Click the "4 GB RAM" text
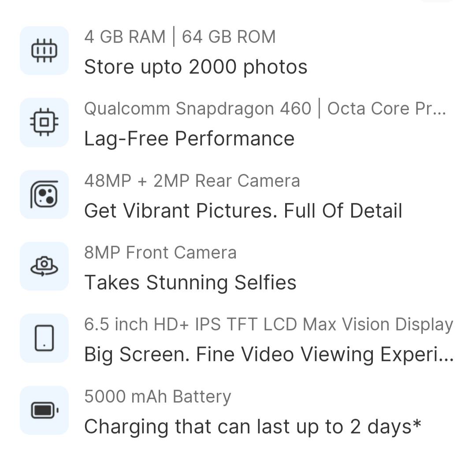 [x=125, y=37]
